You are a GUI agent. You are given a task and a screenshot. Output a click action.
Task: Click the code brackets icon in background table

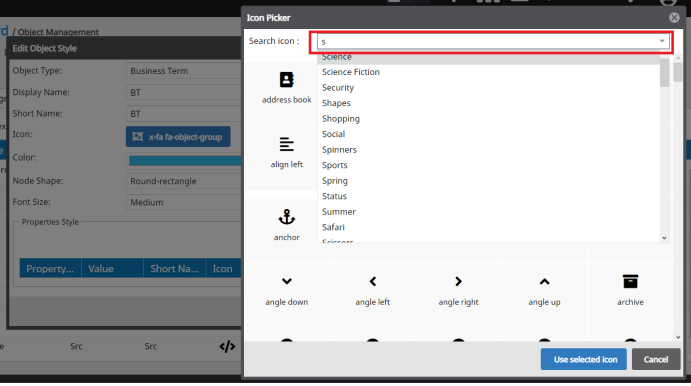pyautogui.click(x=227, y=347)
